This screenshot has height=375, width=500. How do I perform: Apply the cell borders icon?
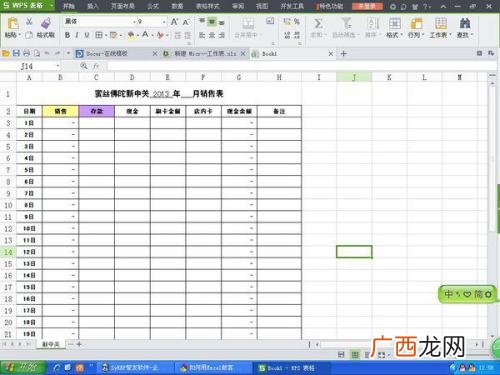point(99,35)
